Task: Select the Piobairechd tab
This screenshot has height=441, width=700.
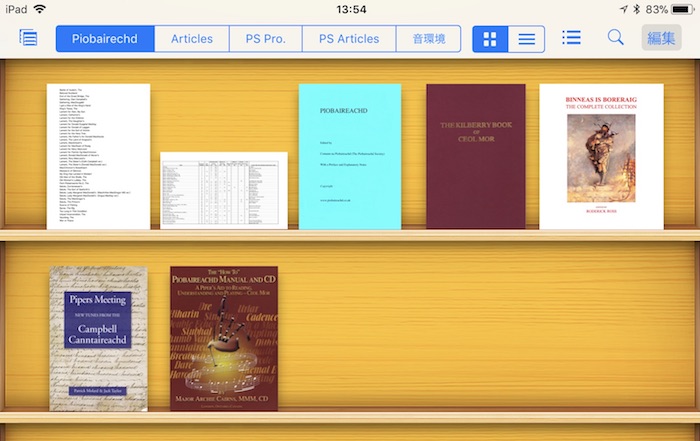Action: pyautogui.click(x=105, y=39)
